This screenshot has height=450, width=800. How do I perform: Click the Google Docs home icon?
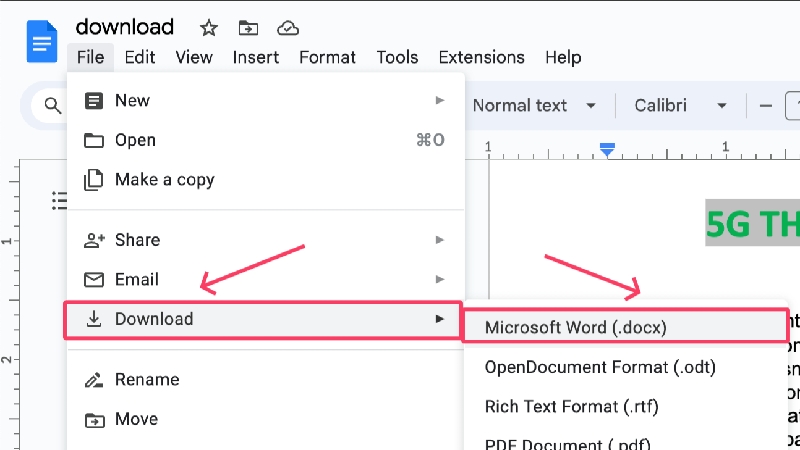[x=42, y=41]
